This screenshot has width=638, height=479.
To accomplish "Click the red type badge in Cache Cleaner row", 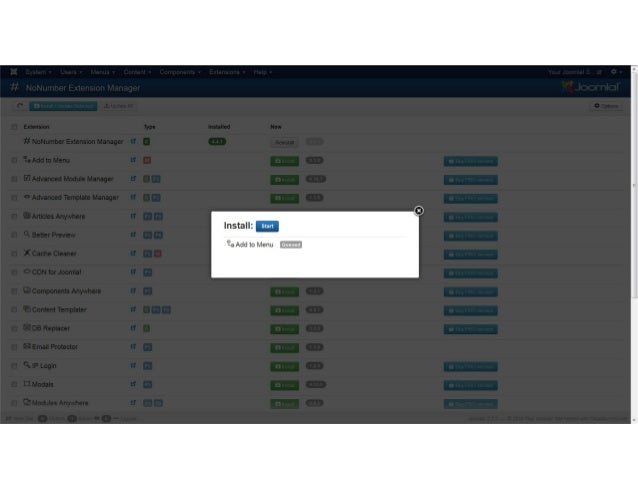I will coord(158,254).
